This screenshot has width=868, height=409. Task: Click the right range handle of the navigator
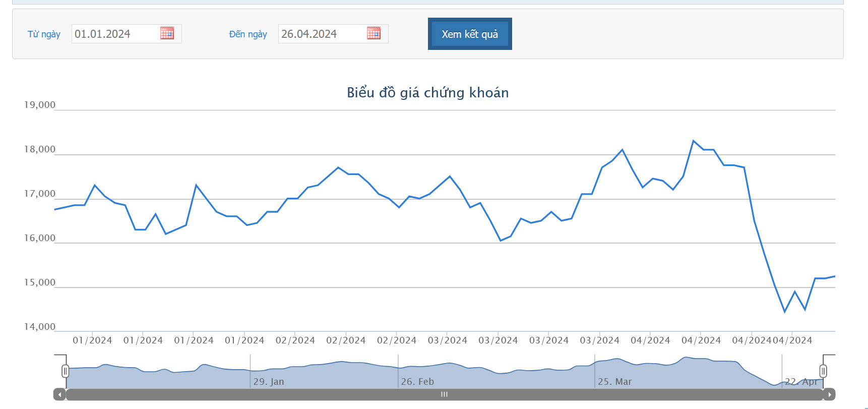(823, 371)
